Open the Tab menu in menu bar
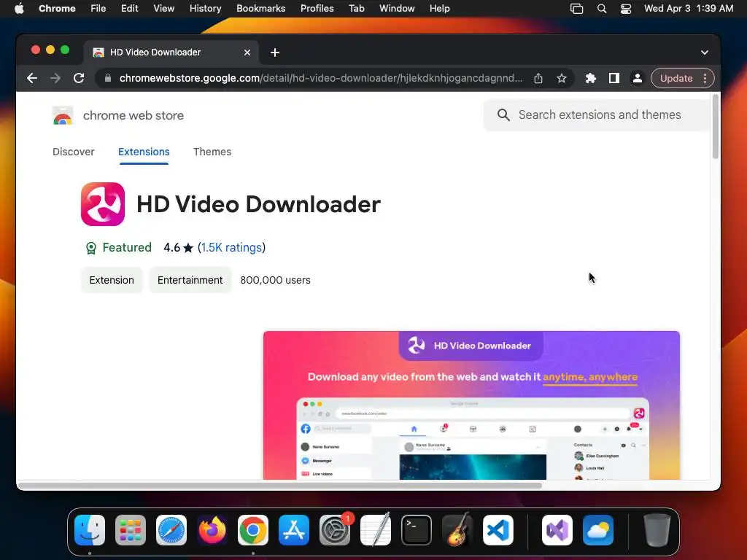Viewport: 747px width, 560px height. pyautogui.click(x=356, y=9)
